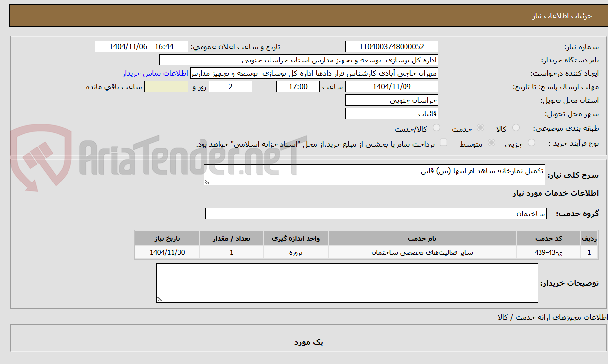Click the remaining days field showing 2
The image size is (608, 364).
230,87
